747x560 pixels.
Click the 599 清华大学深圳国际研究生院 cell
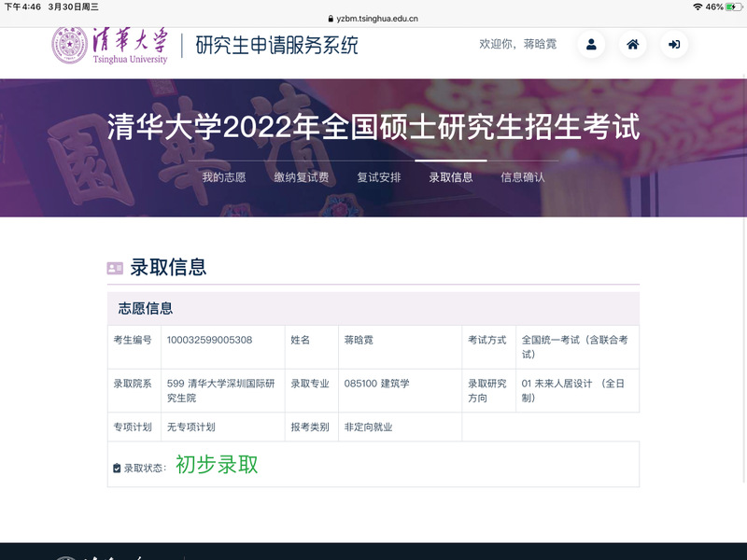coord(223,390)
